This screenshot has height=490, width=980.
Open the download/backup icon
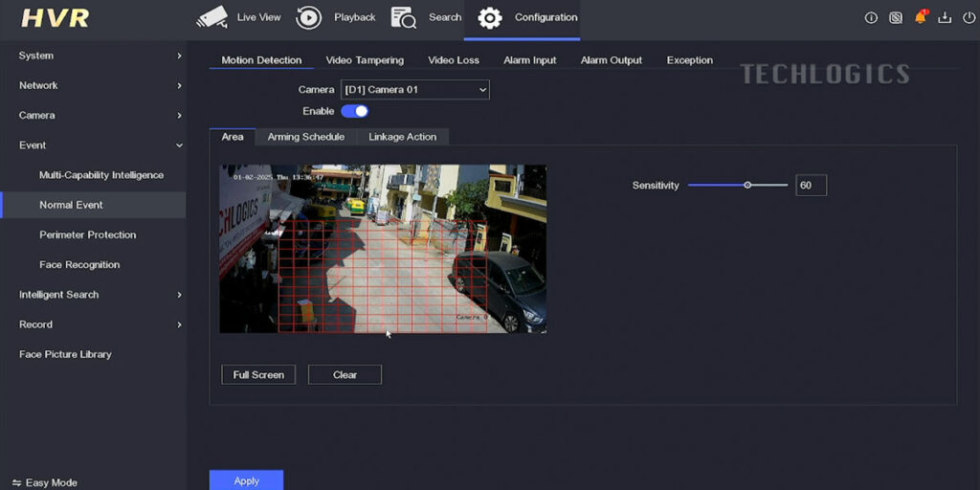(x=945, y=17)
